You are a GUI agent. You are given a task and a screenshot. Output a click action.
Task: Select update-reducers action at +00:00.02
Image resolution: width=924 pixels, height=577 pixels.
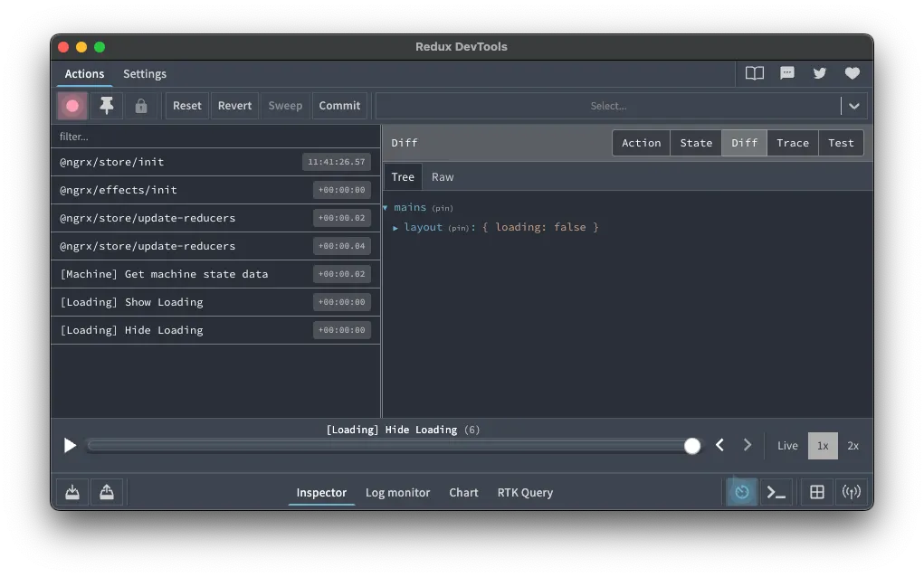pos(215,218)
